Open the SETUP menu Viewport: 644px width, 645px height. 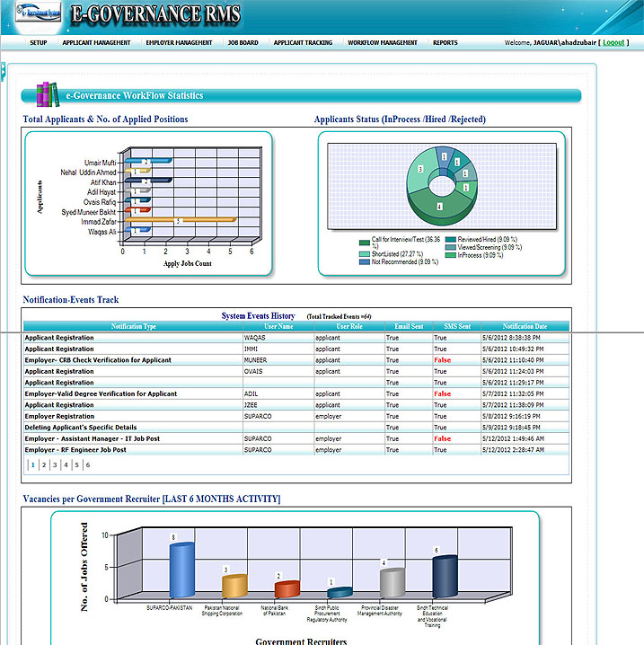pos(39,43)
